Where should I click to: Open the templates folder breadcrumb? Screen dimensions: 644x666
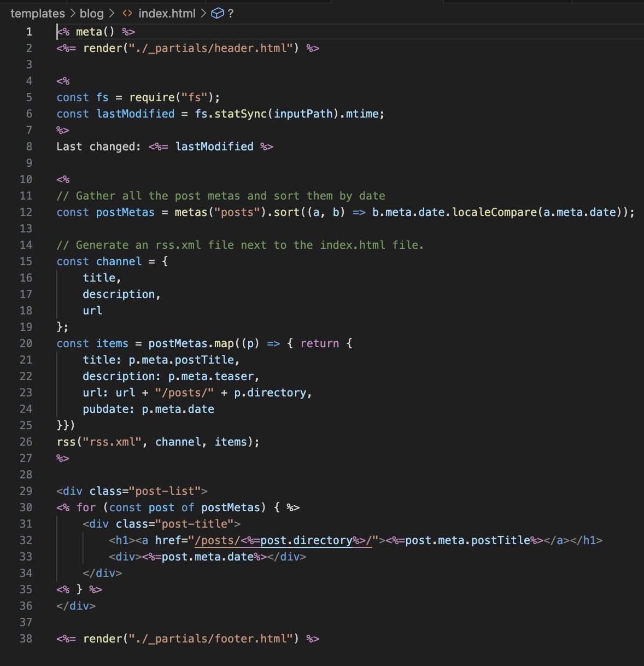pyautogui.click(x=38, y=13)
